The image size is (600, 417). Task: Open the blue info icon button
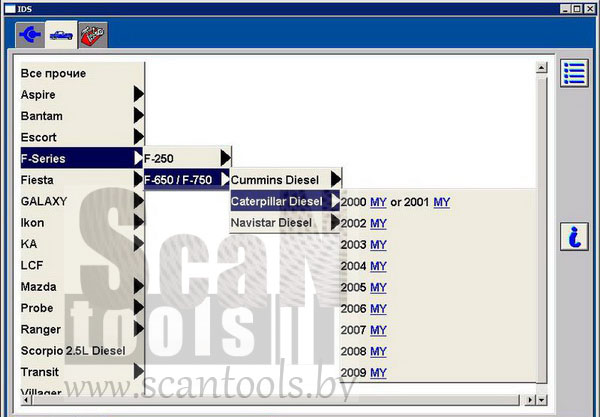tap(574, 236)
